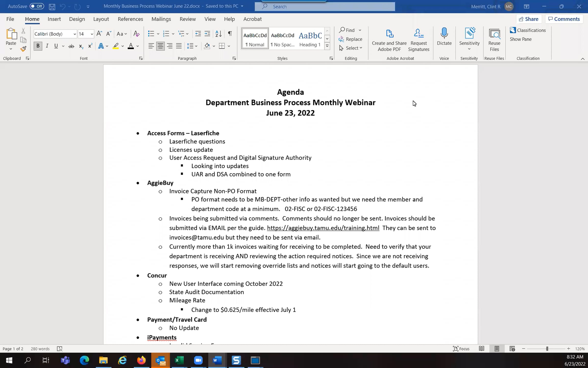Align text left
The height and width of the screenshot is (368, 588).
click(151, 46)
